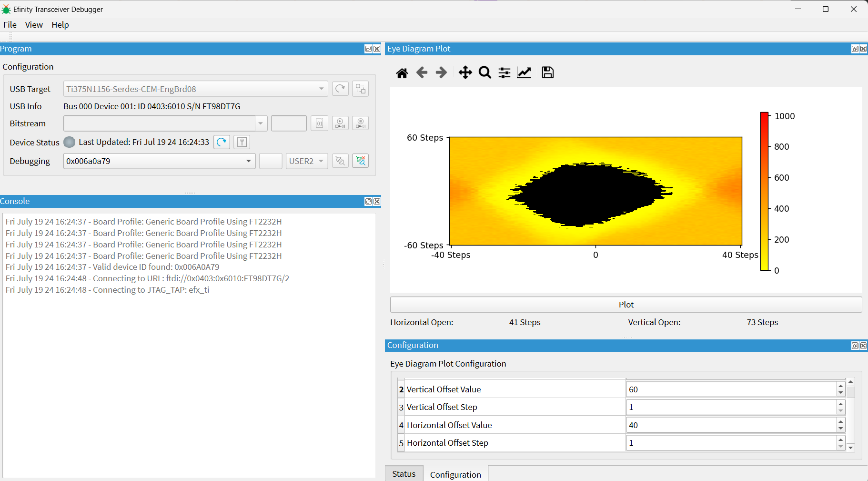Open the View menu
Image resolution: width=868 pixels, height=481 pixels.
[34, 25]
